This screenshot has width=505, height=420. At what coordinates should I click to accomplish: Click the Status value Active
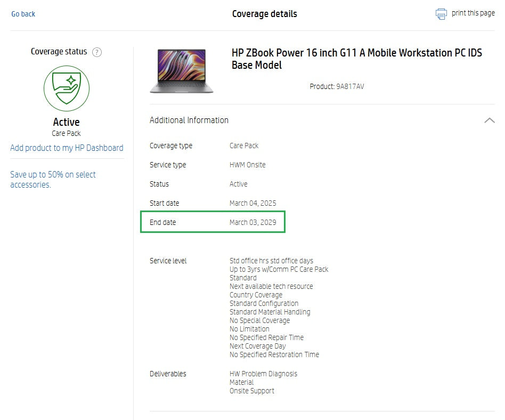(x=238, y=184)
